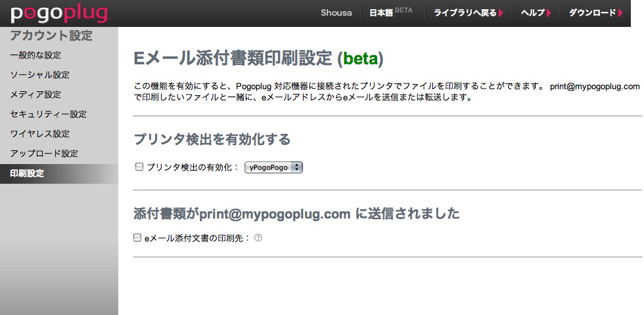Toggle eメール添付文書の印刷先 checkbox
644x315 pixels.
click(137, 238)
